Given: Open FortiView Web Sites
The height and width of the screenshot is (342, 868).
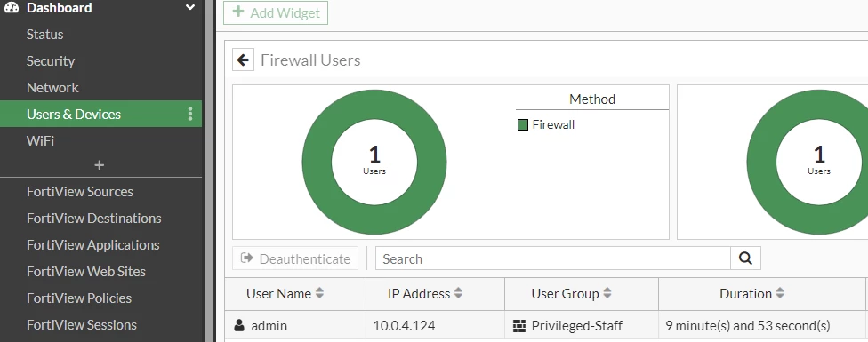Looking at the screenshot, I should pos(85,271).
